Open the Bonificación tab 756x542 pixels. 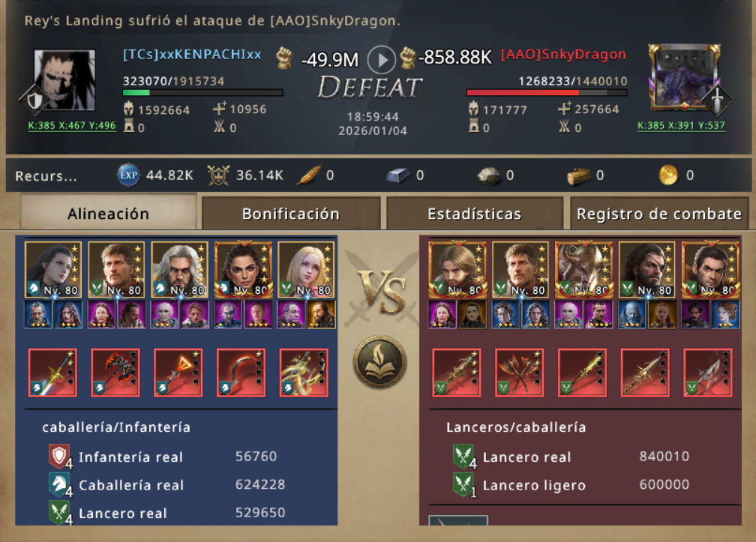(x=291, y=214)
